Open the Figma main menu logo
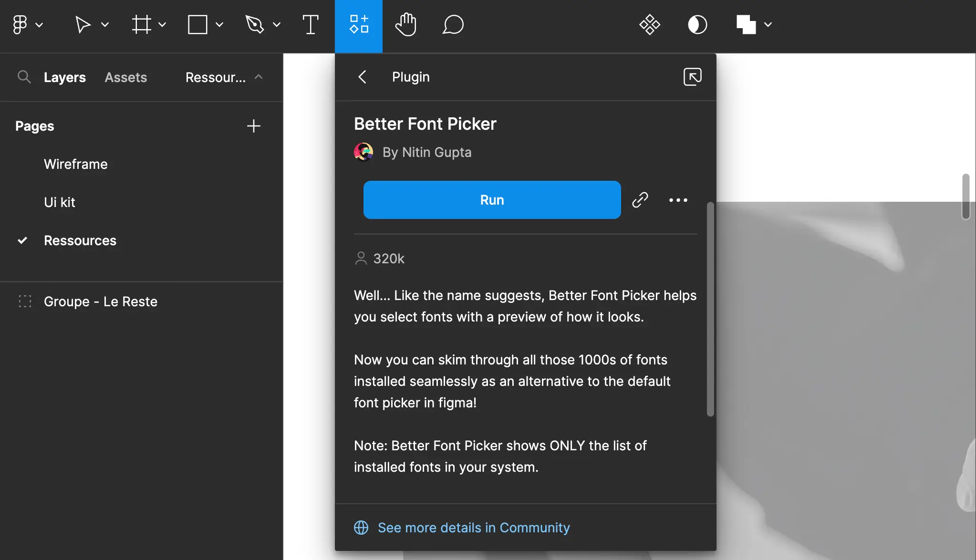The image size is (976, 560). [x=20, y=25]
